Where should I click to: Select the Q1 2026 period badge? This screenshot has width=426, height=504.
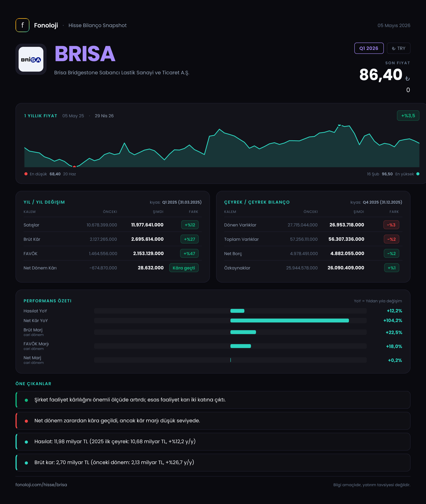click(x=369, y=48)
